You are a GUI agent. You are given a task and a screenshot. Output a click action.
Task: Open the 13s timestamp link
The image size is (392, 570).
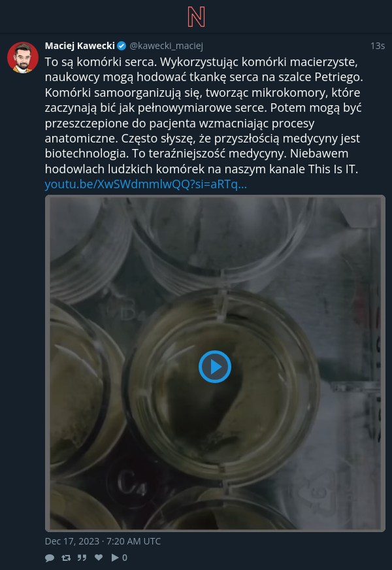pos(378,46)
